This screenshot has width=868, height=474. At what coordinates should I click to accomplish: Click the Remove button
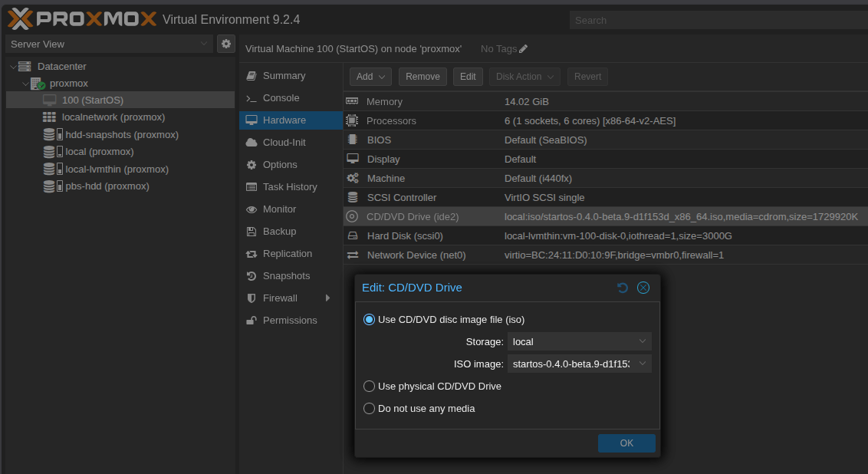(x=422, y=77)
